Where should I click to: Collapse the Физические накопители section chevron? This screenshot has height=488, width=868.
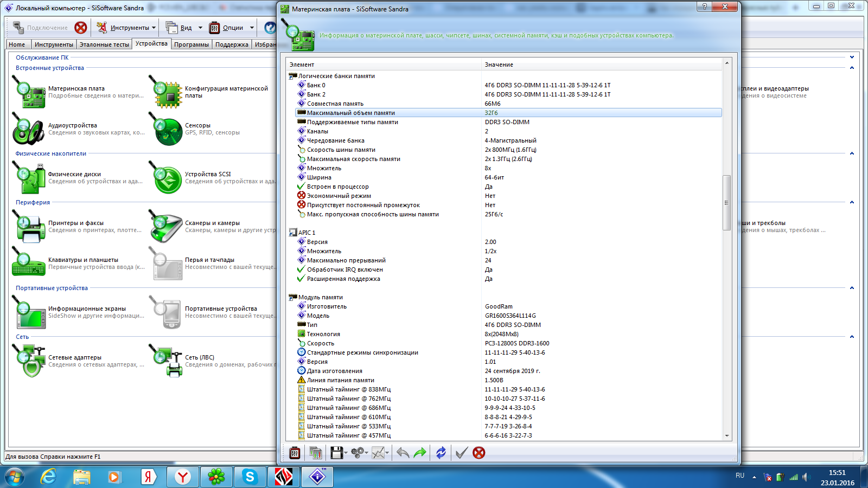[x=852, y=153]
